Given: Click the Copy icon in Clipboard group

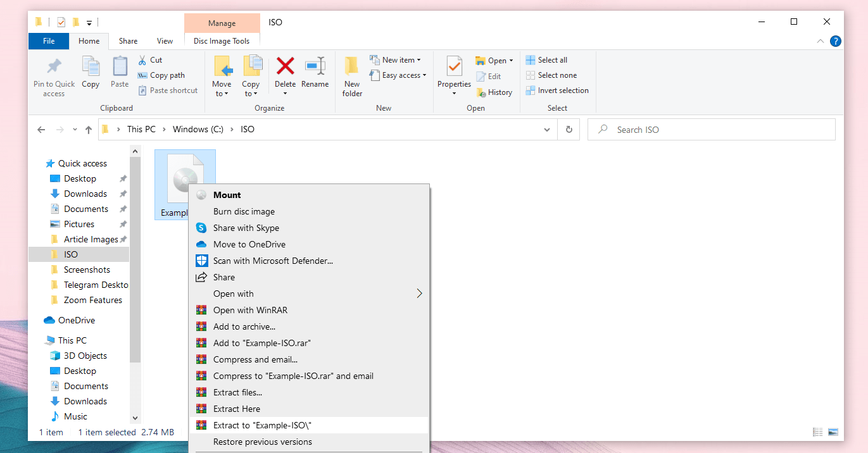Looking at the screenshot, I should [91, 66].
